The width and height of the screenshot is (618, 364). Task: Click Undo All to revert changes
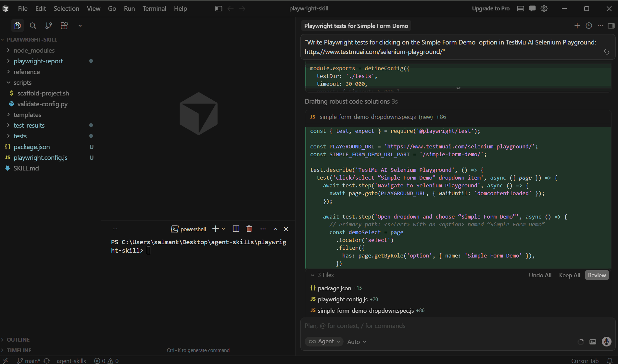(x=540, y=275)
